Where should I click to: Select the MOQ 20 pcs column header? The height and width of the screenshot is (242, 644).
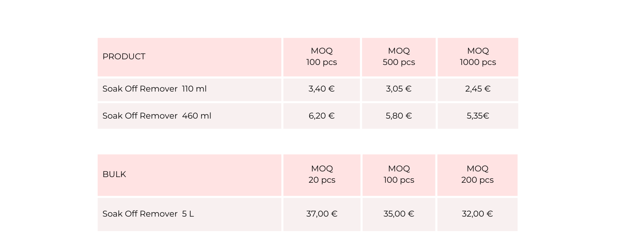click(322, 175)
